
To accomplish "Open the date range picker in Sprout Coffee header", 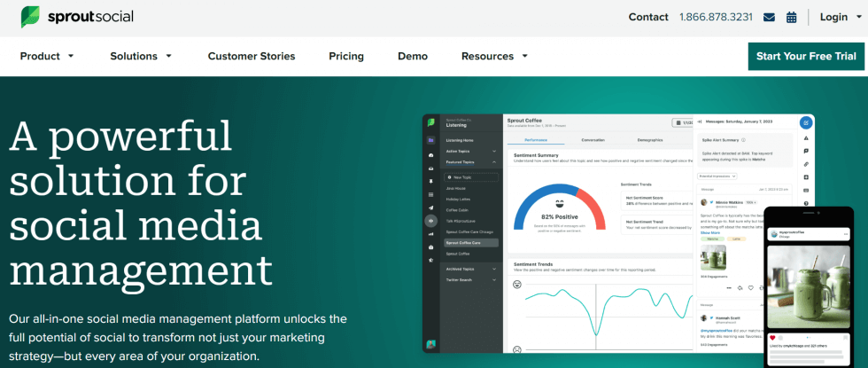I will [x=682, y=122].
